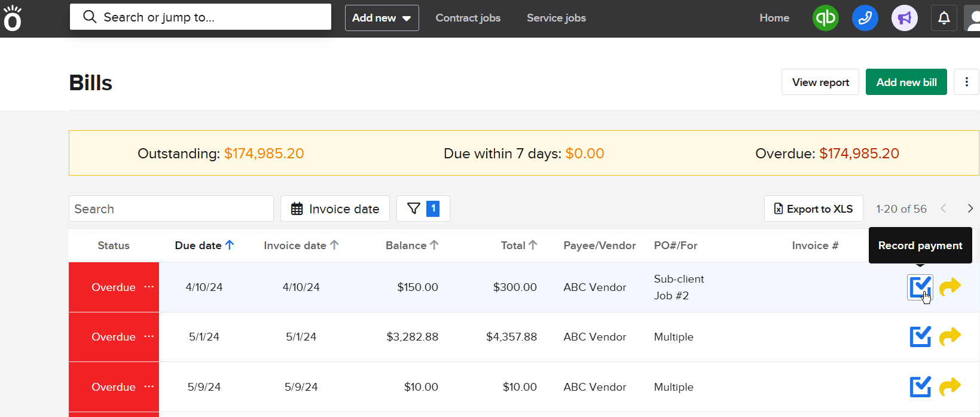
Task: Click the View report button
Action: 820,82
